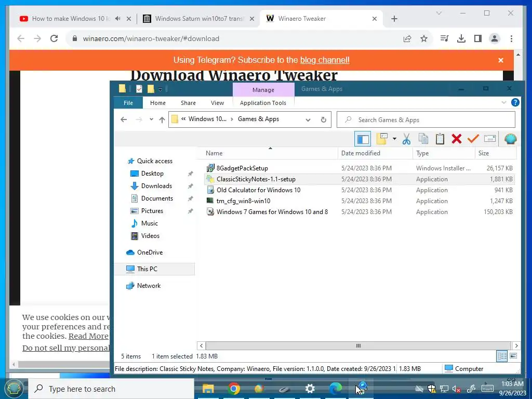Switch to the Share ribbon tab

[x=188, y=103]
